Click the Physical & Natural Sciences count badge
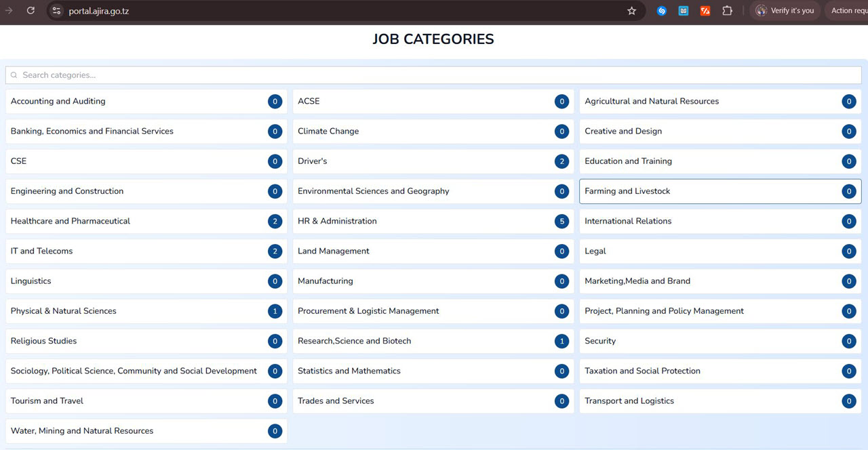This screenshot has width=868, height=450. pyautogui.click(x=275, y=311)
